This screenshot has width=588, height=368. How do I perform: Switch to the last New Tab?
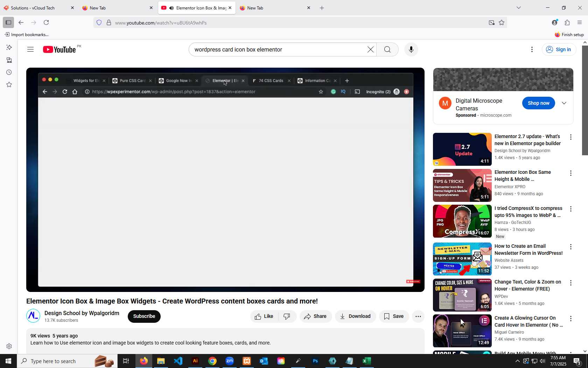275,8
